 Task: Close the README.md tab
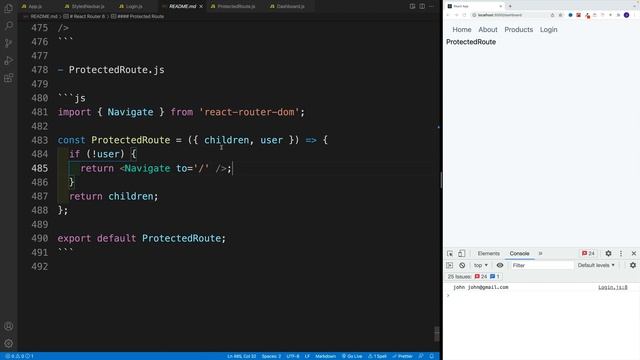click(201, 7)
